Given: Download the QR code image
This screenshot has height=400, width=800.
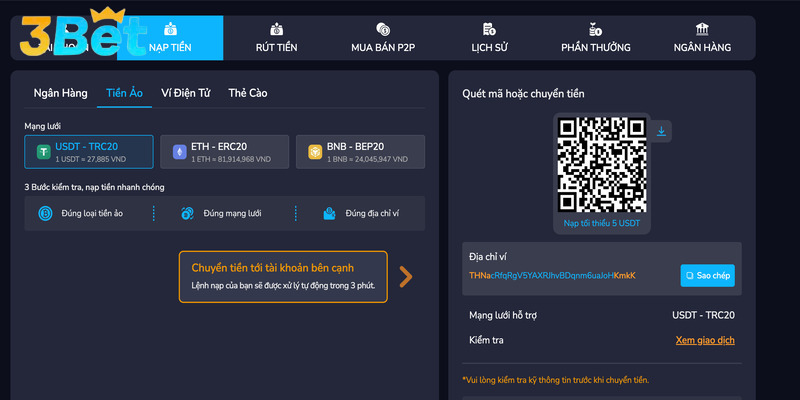Looking at the screenshot, I should (x=661, y=131).
